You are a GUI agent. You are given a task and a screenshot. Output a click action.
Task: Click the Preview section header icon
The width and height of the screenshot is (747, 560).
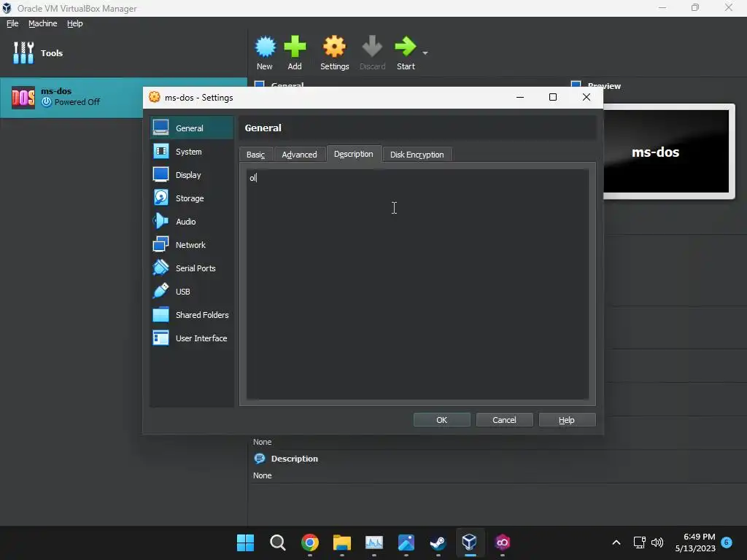576,85
